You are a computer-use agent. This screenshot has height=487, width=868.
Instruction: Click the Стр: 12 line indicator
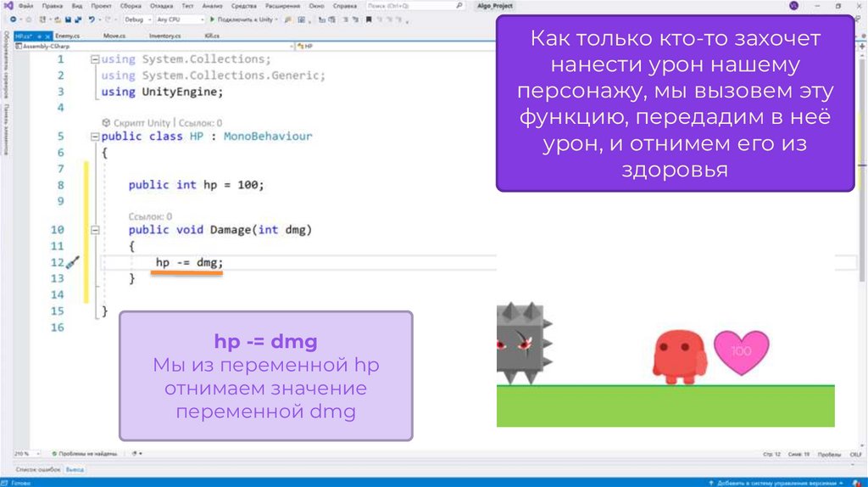771,454
